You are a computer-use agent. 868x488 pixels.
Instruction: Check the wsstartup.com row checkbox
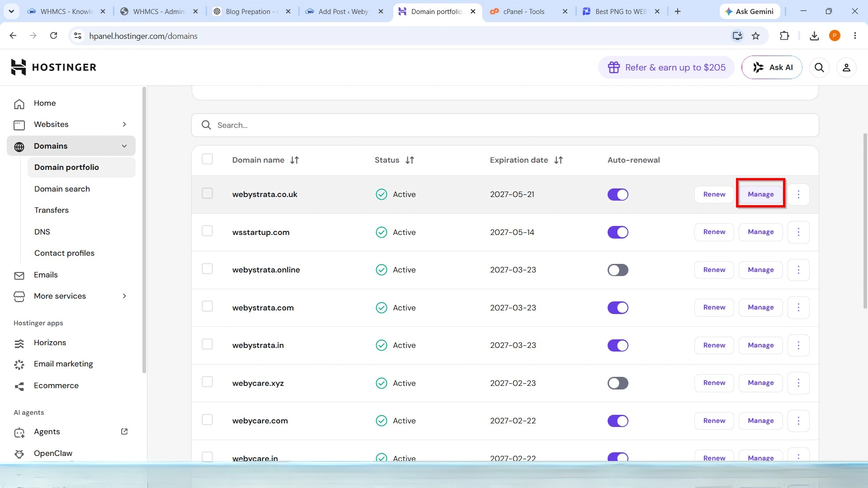tap(207, 231)
